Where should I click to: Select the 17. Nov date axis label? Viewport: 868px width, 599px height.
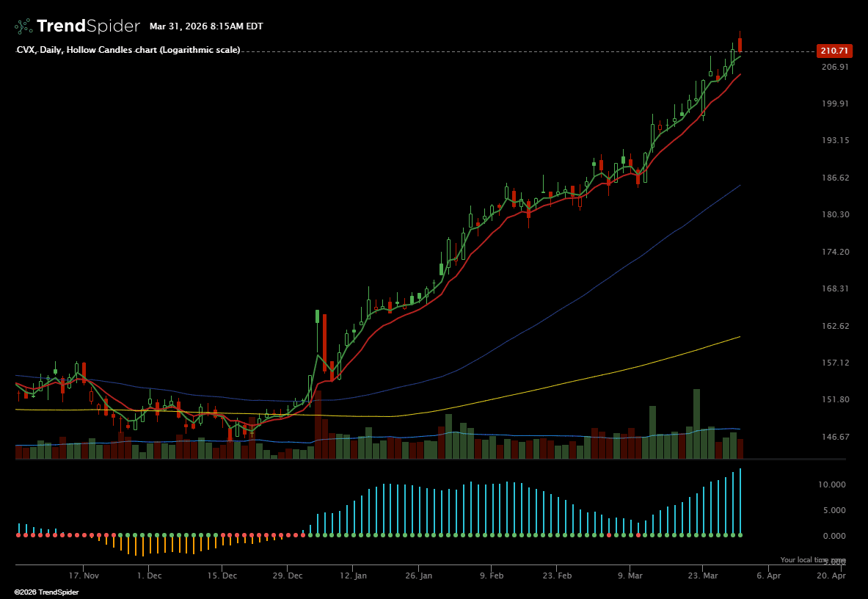84,576
